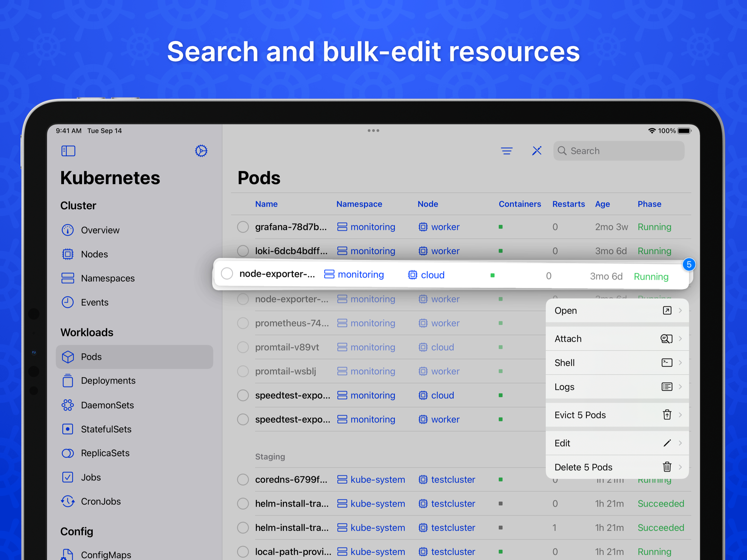Sort pods by Age column

pos(602,204)
